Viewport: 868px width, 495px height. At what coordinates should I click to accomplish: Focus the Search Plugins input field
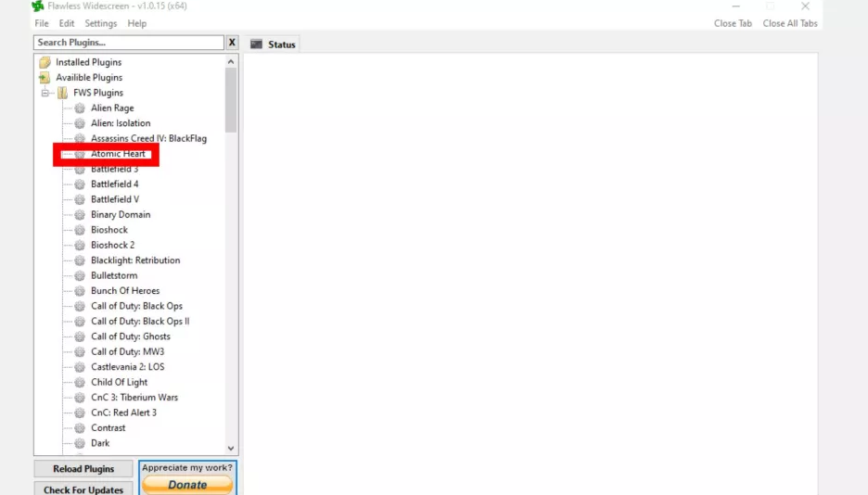tap(128, 42)
